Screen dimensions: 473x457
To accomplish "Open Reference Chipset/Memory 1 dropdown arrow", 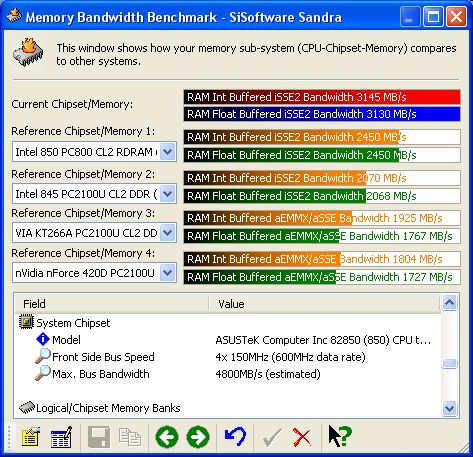I will coord(168,152).
